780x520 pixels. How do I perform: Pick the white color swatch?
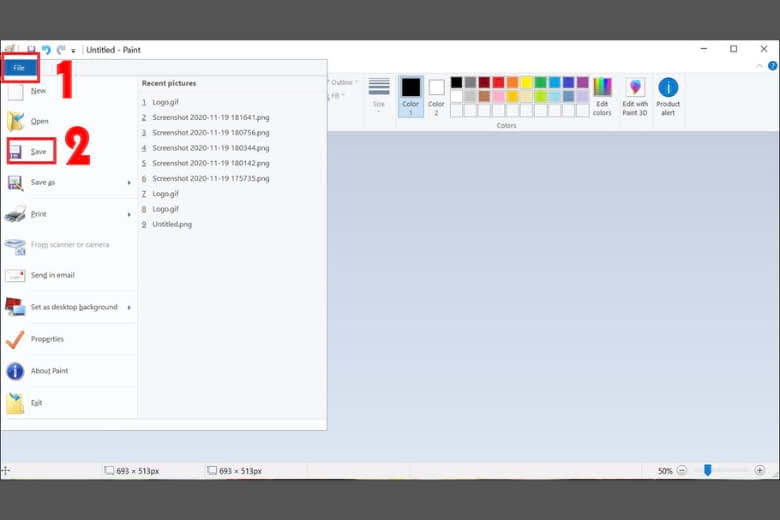tap(456, 96)
